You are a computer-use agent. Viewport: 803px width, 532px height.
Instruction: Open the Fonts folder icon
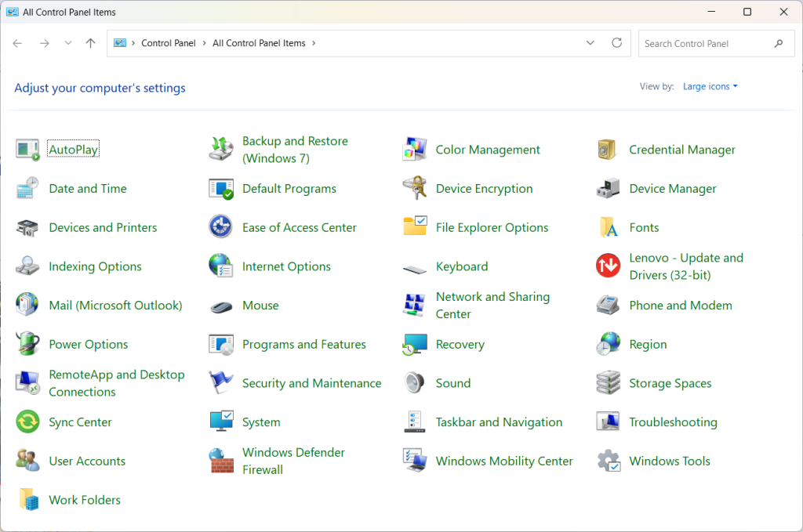[609, 228]
